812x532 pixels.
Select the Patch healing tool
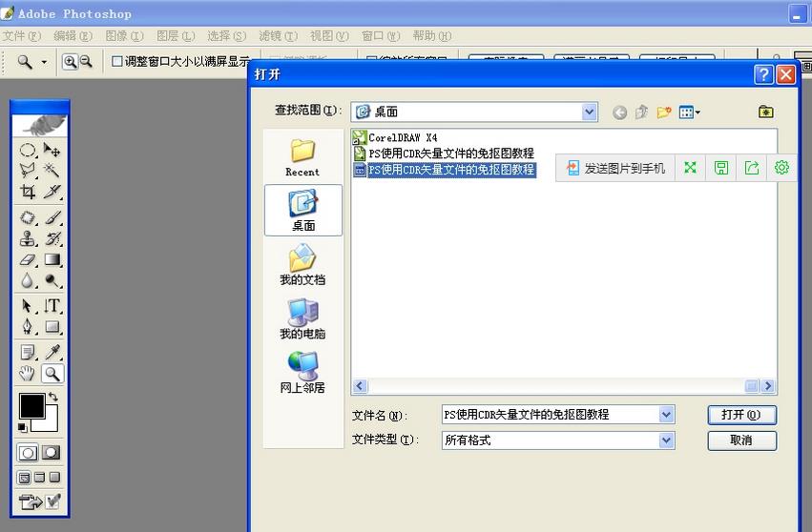(x=28, y=217)
